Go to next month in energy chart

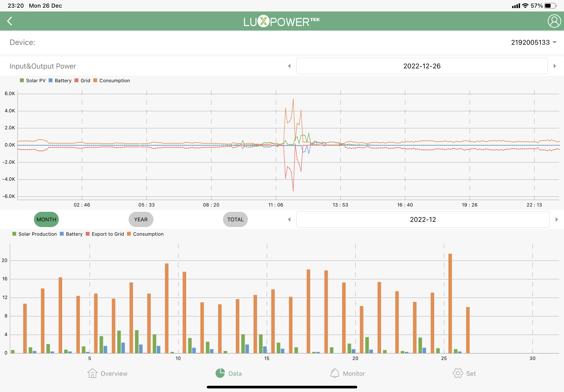(x=557, y=219)
